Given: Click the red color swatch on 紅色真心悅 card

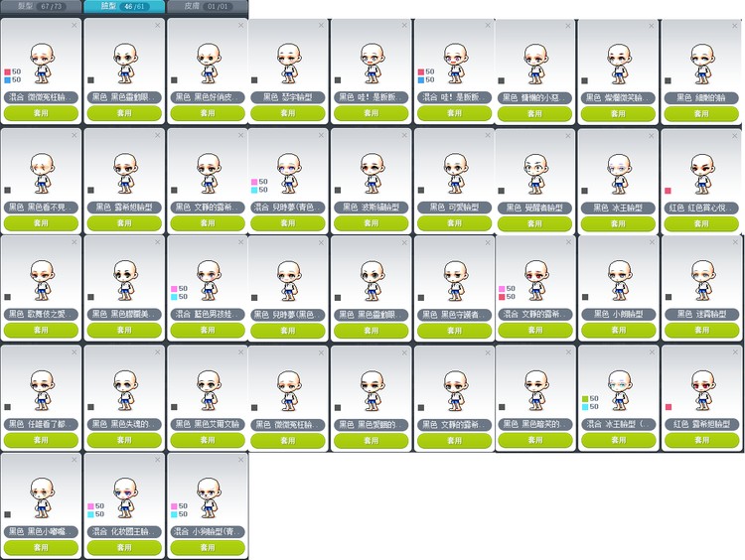Looking at the screenshot, I should (x=668, y=190).
